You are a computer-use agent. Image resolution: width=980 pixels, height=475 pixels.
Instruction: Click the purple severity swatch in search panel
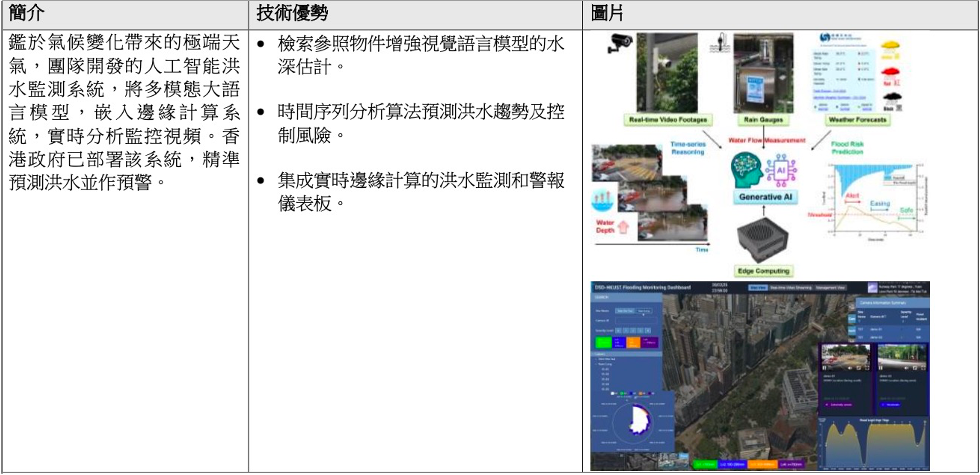pos(650,342)
